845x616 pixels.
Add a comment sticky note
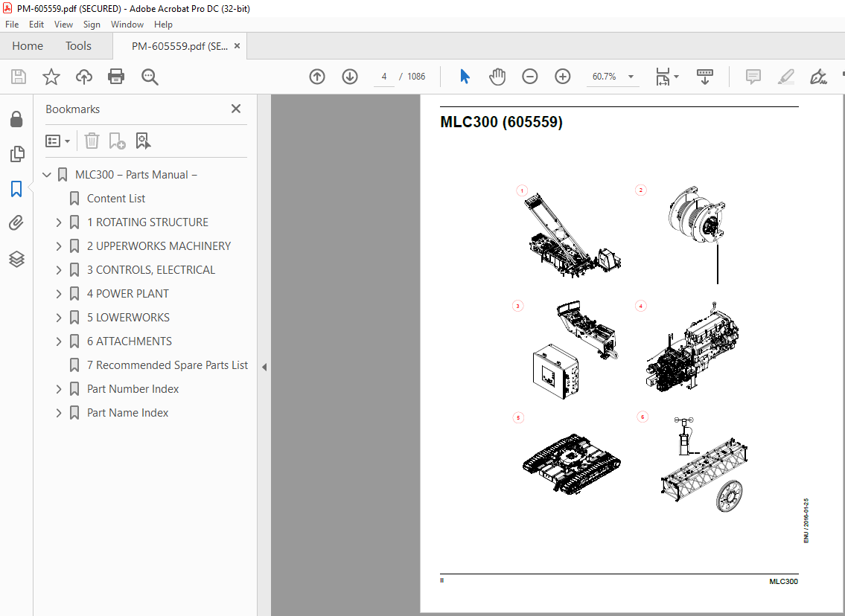[753, 77]
